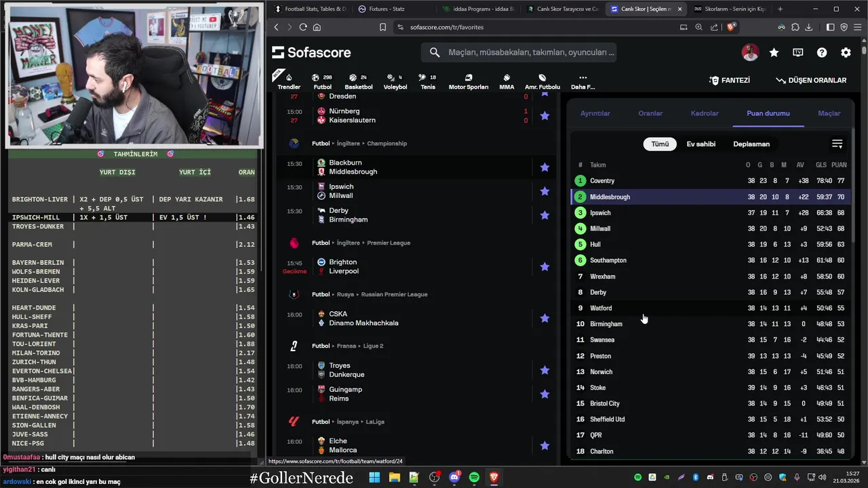
Task: Open the MMA category
Action: [507, 81]
